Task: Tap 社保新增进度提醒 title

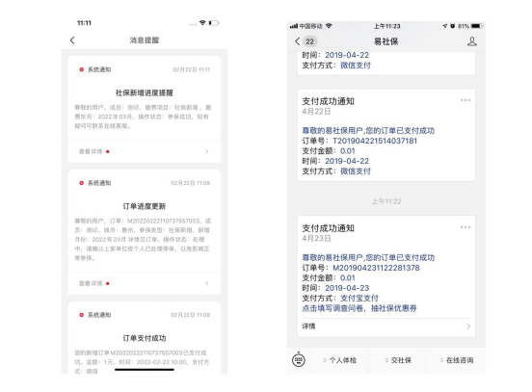Action: coord(145,92)
